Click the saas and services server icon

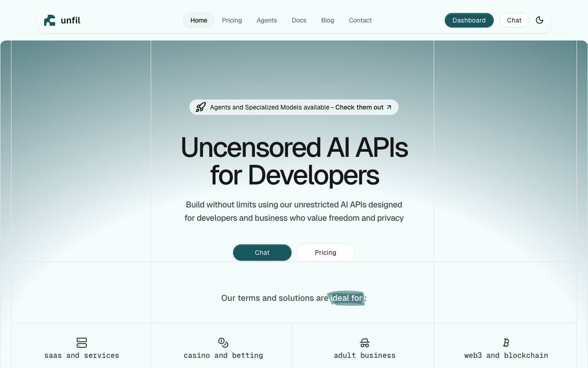point(82,343)
